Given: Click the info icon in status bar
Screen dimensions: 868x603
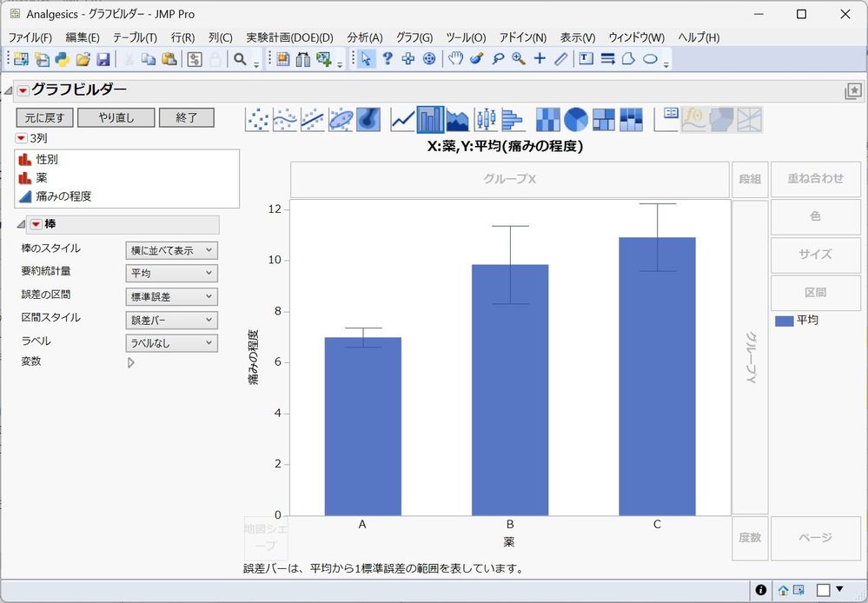Looking at the screenshot, I should coord(761,590).
